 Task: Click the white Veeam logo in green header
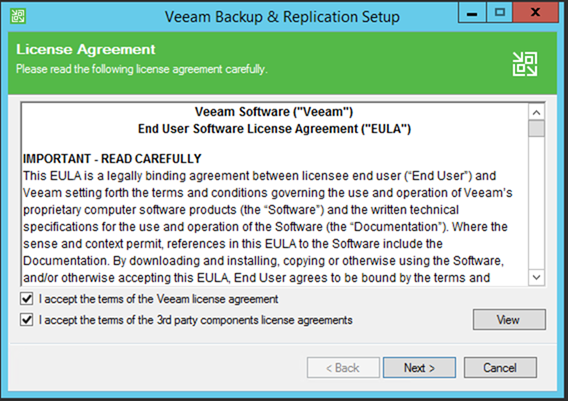(525, 64)
